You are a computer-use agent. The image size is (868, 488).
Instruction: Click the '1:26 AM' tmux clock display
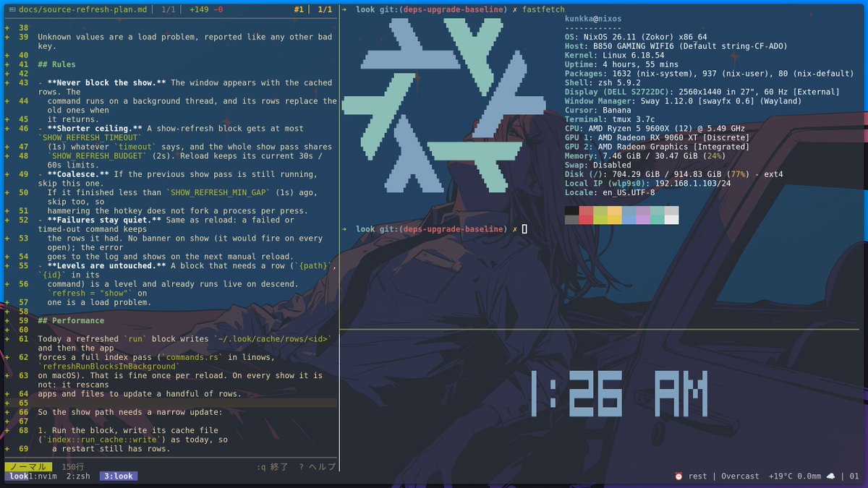pos(618,394)
